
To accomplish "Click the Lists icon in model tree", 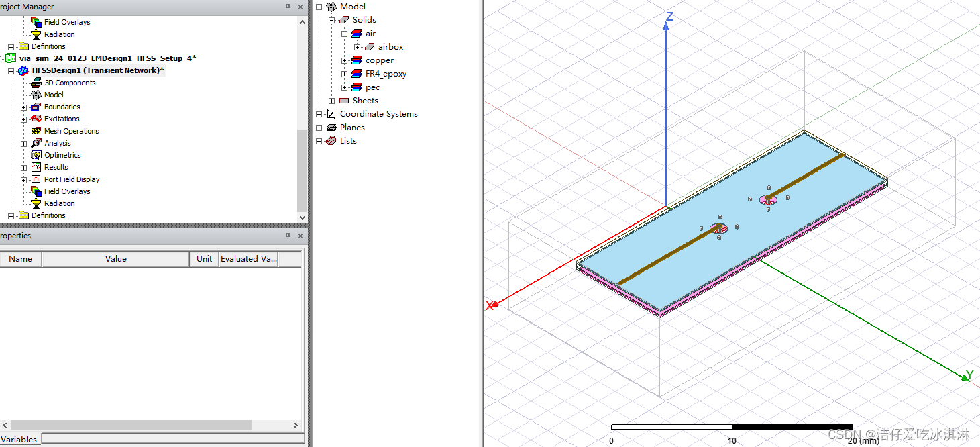I will click(x=331, y=141).
